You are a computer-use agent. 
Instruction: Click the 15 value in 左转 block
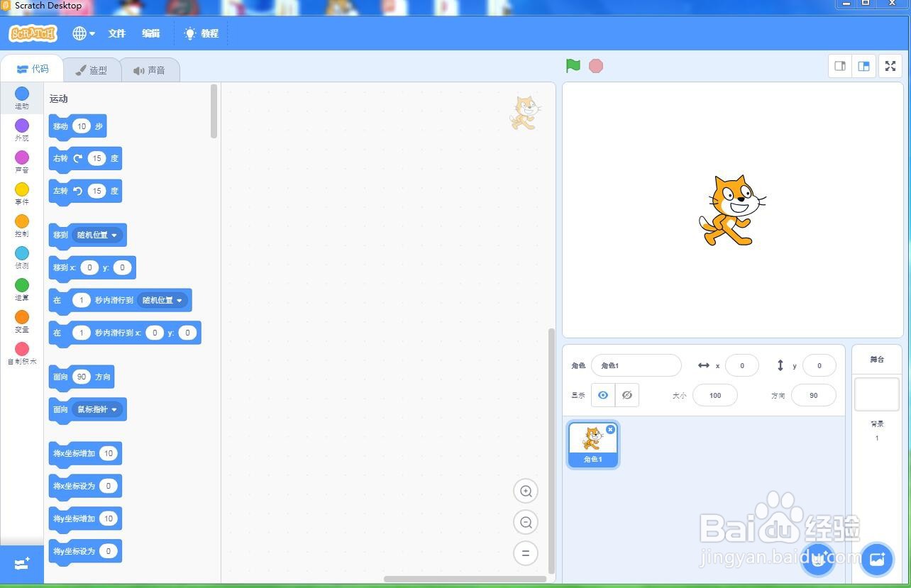tap(96, 191)
